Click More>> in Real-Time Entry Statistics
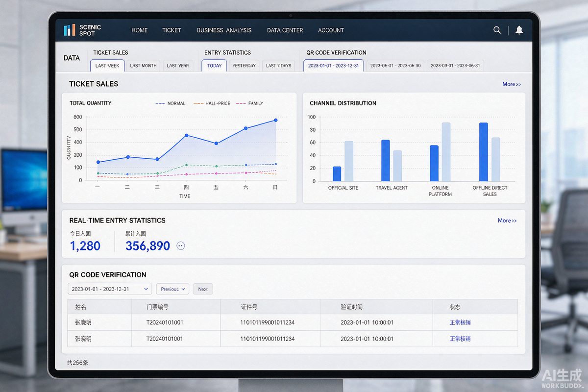 click(507, 220)
